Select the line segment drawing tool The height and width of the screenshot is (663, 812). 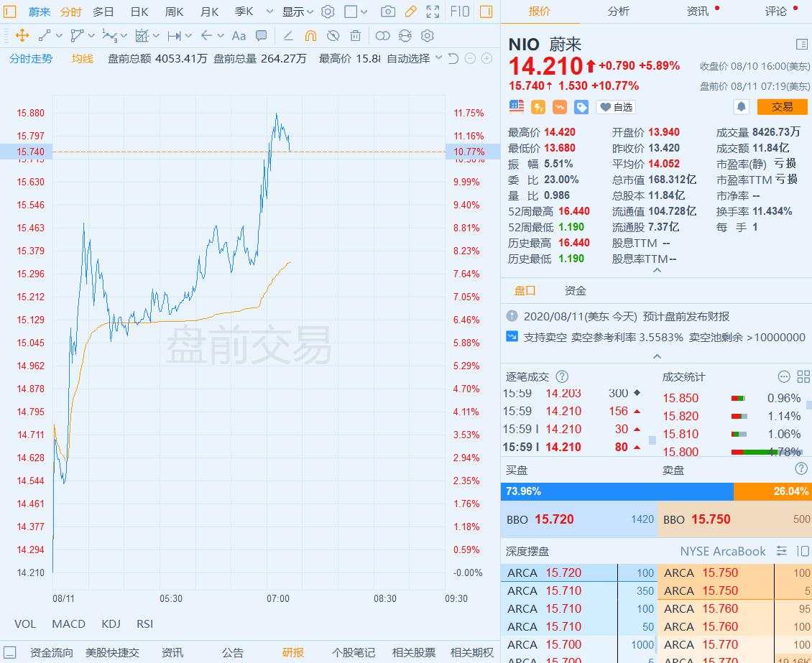[x=44, y=36]
